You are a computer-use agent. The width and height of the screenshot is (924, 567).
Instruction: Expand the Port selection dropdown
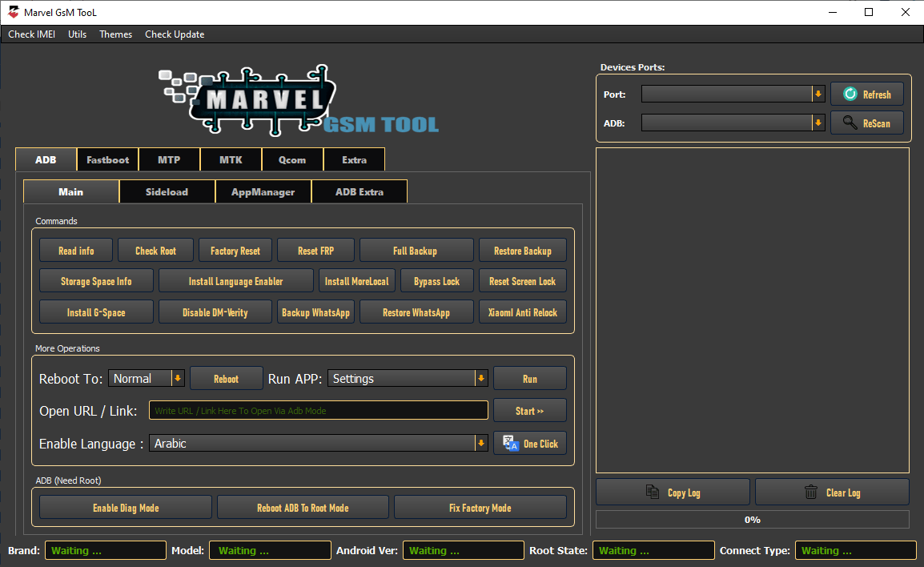(818, 94)
